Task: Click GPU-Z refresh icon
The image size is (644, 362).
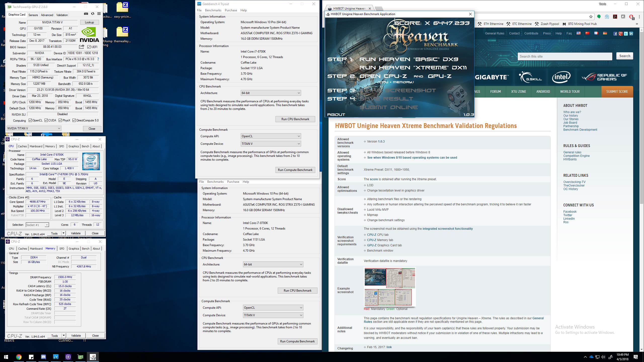Action: click(x=93, y=14)
